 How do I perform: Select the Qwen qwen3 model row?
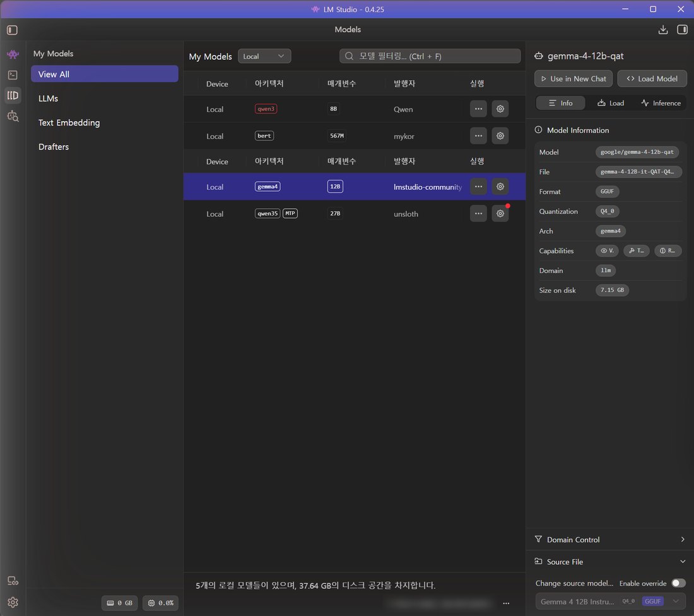pos(355,109)
